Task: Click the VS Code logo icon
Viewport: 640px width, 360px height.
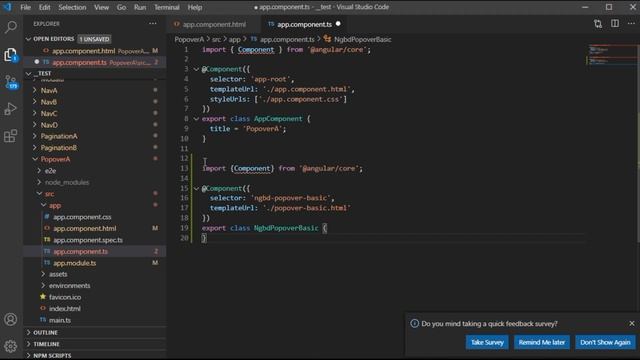Action: point(7,7)
